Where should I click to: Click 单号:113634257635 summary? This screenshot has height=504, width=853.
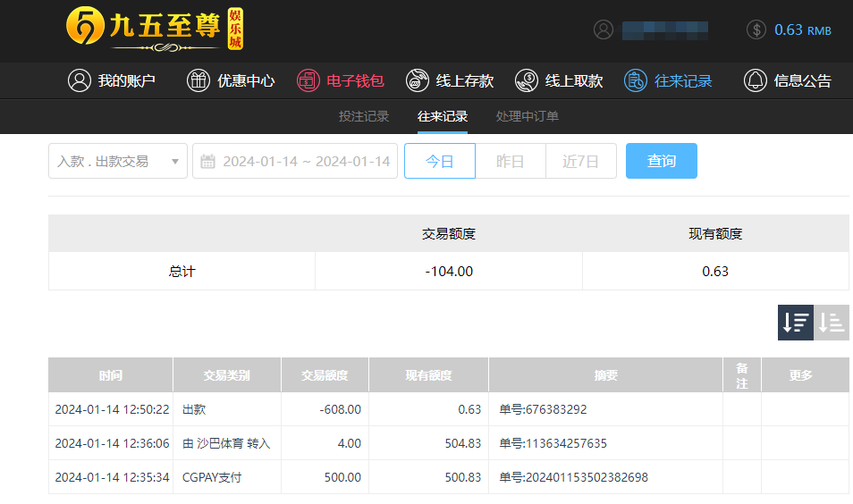pyautogui.click(x=553, y=443)
